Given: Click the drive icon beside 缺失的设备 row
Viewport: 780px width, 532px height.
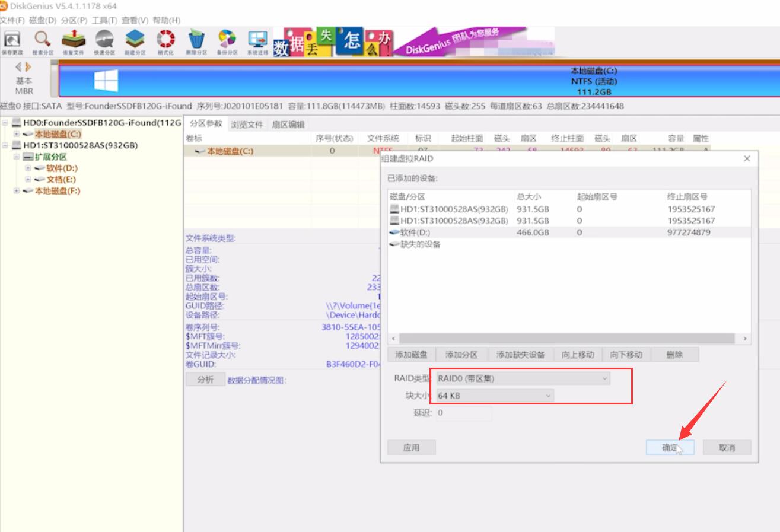Looking at the screenshot, I should (394, 244).
